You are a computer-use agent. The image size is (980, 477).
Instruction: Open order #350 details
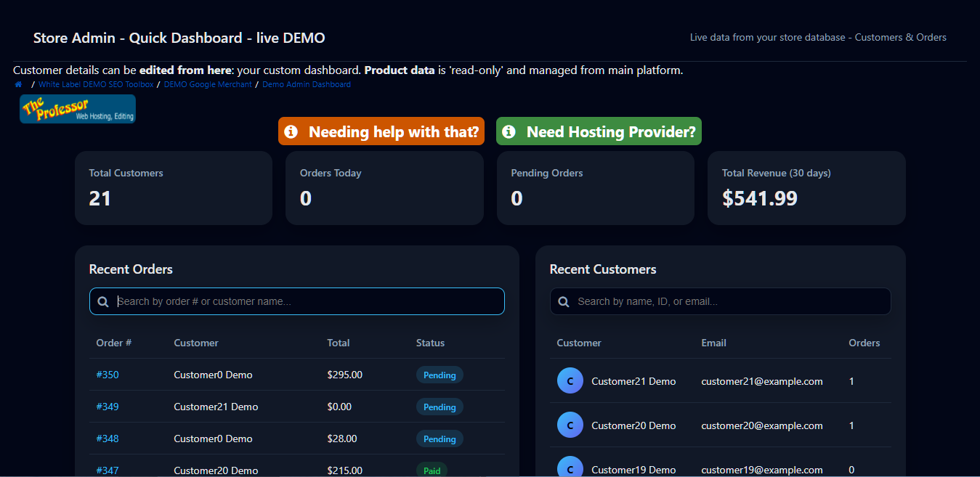click(x=108, y=375)
